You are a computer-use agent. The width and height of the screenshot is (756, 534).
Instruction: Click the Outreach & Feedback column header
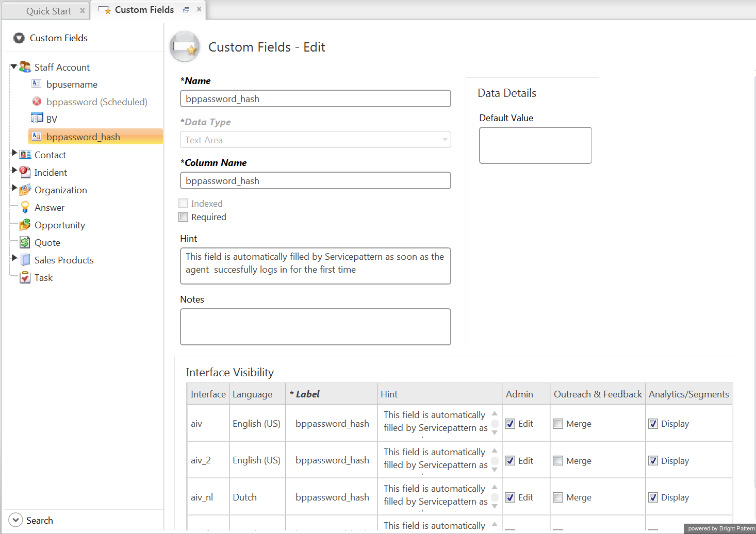(598, 394)
